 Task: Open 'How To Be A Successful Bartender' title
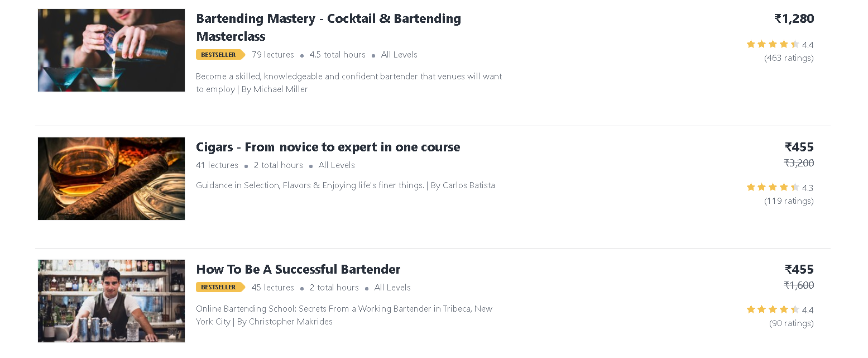pyautogui.click(x=298, y=269)
